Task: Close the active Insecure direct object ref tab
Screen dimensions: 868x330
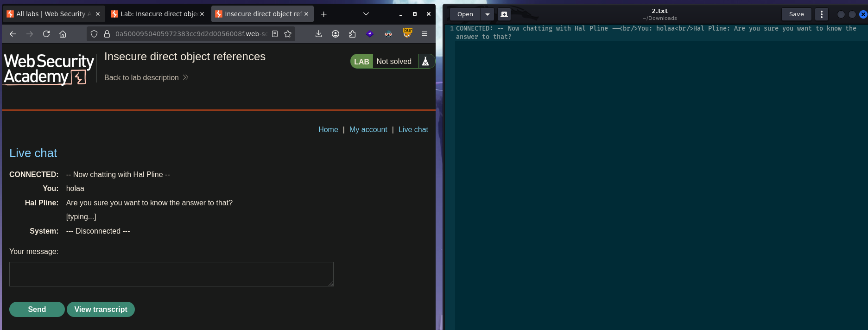Action: tap(306, 14)
